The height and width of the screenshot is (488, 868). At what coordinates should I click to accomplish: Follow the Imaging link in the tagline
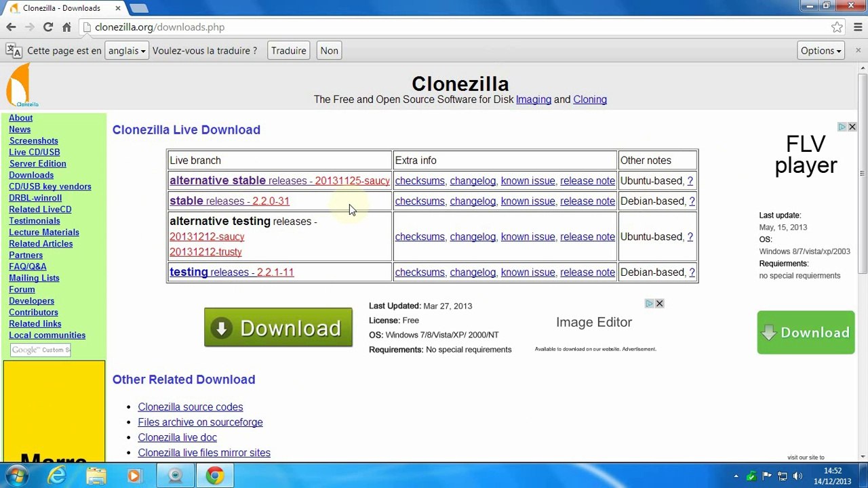point(534,100)
